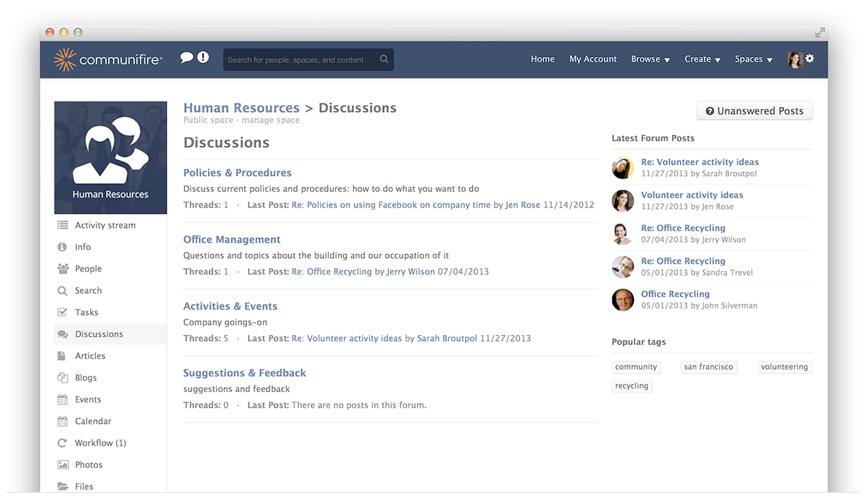Open Tasks in the sidebar menu

[87, 312]
